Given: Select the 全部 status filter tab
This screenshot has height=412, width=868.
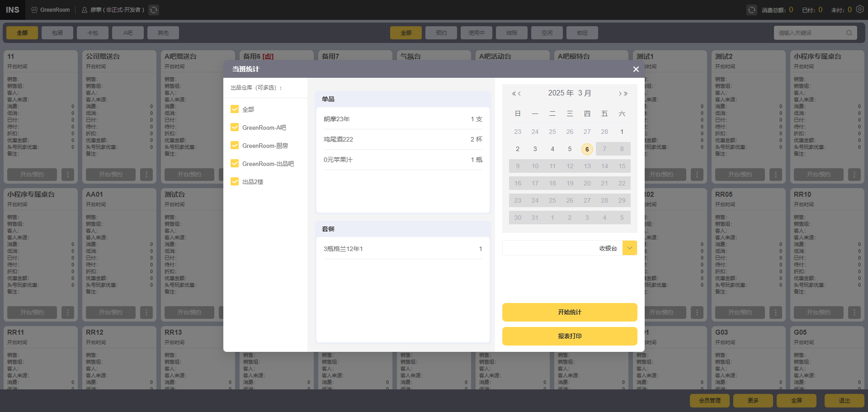Looking at the screenshot, I should pyautogui.click(x=406, y=33).
